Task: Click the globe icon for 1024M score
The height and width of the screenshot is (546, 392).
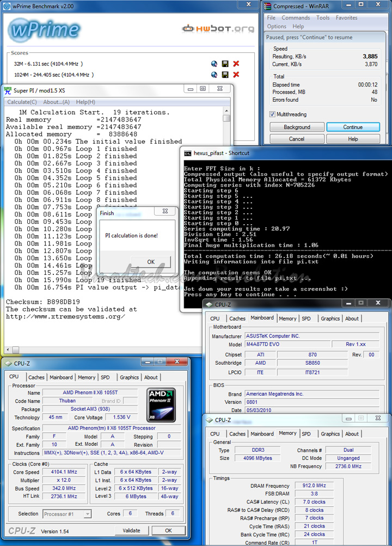Action: click(214, 75)
